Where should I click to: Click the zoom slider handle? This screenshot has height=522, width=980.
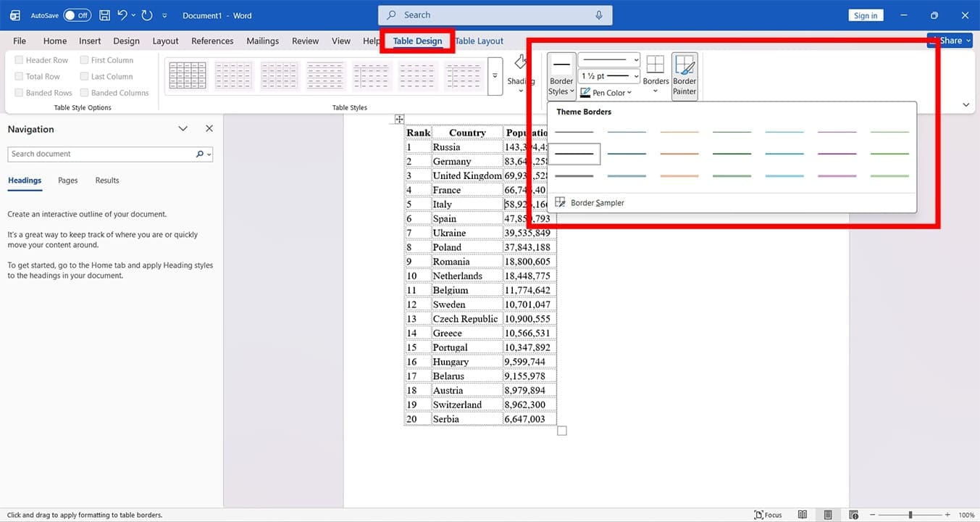click(910, 515)
